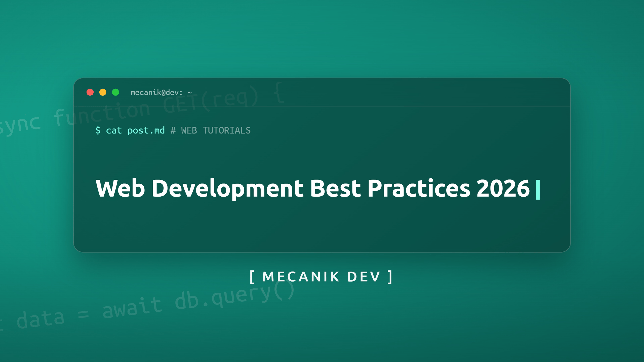Click the left bracket before MECANIK

(x=252, y=277)
